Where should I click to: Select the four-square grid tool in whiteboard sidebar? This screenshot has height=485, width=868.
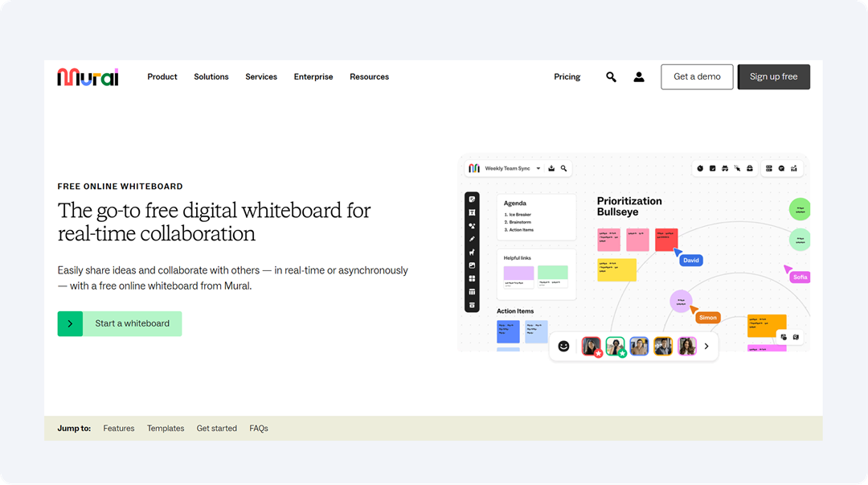pos(473,279)
